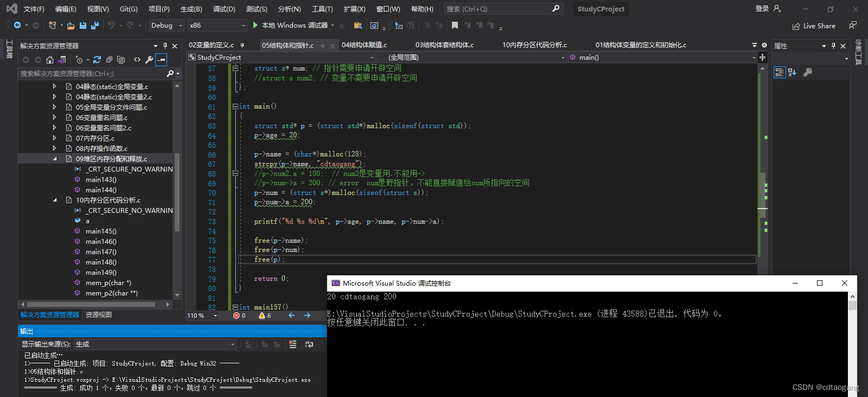Click property pages wrench in properties panel
Screen dimensions: 868x397
[x=808, y=72]
